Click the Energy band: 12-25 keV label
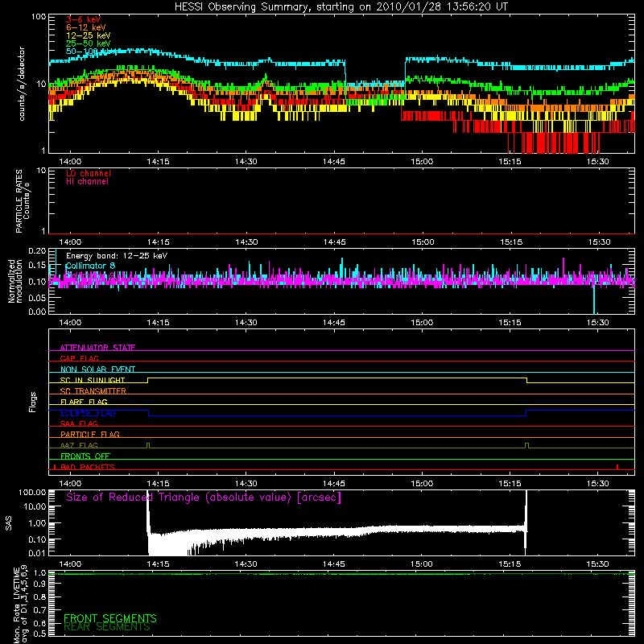 pyautogui.click(x=117, y=256)
